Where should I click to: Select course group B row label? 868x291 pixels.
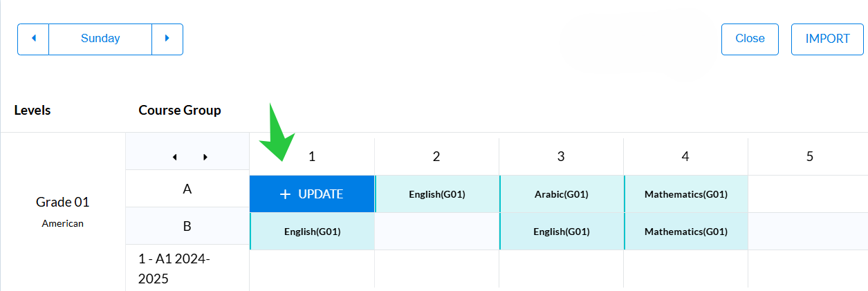tap(187, 226)
